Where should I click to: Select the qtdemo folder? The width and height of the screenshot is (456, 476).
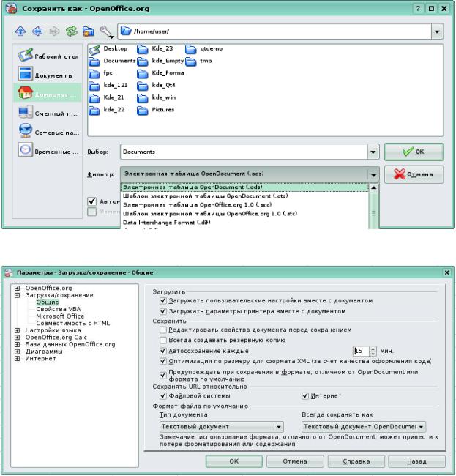click(203, 49)
